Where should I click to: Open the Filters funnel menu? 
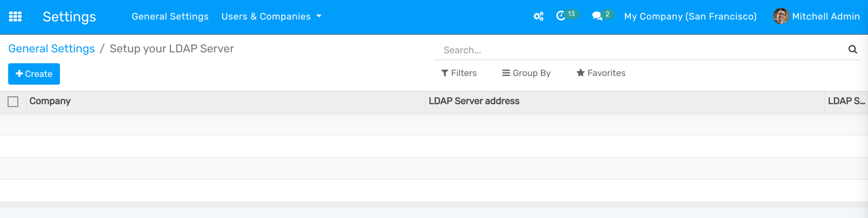459,73
